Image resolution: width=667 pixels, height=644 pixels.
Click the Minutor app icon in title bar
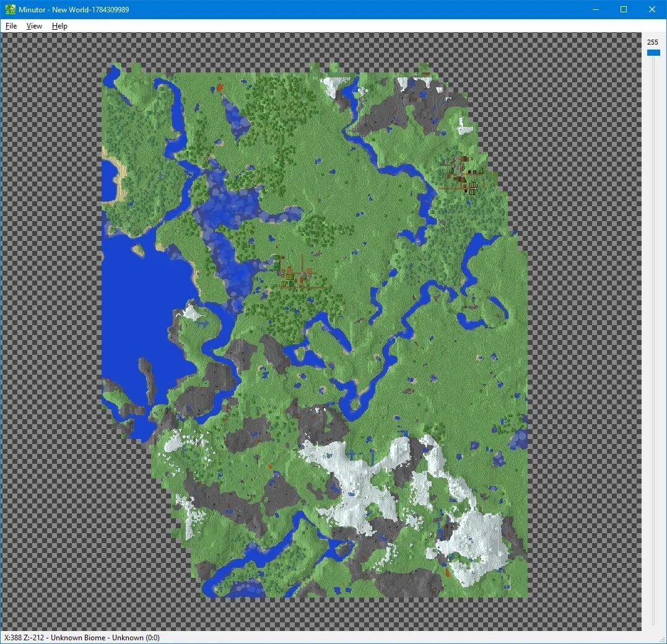tap(10, 9)
